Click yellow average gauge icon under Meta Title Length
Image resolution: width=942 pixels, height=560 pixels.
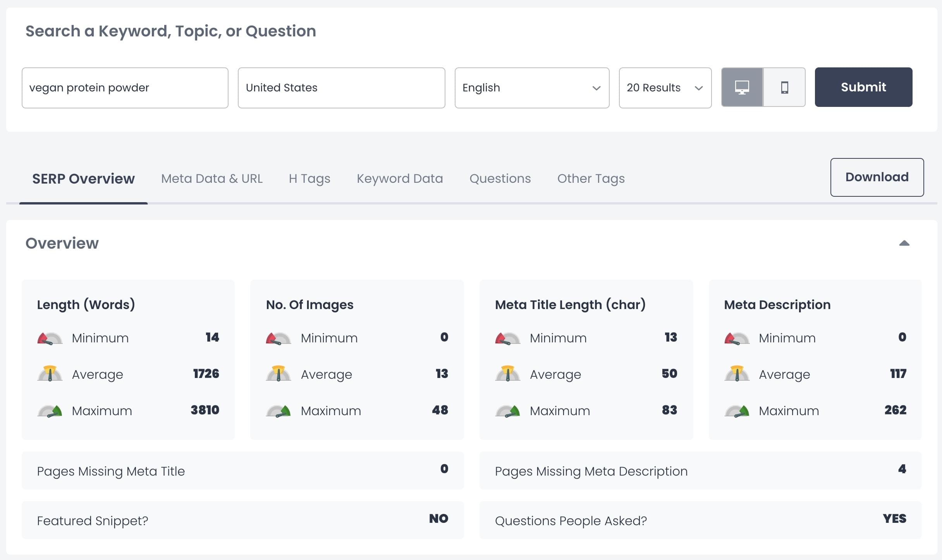tap(507, 374)
